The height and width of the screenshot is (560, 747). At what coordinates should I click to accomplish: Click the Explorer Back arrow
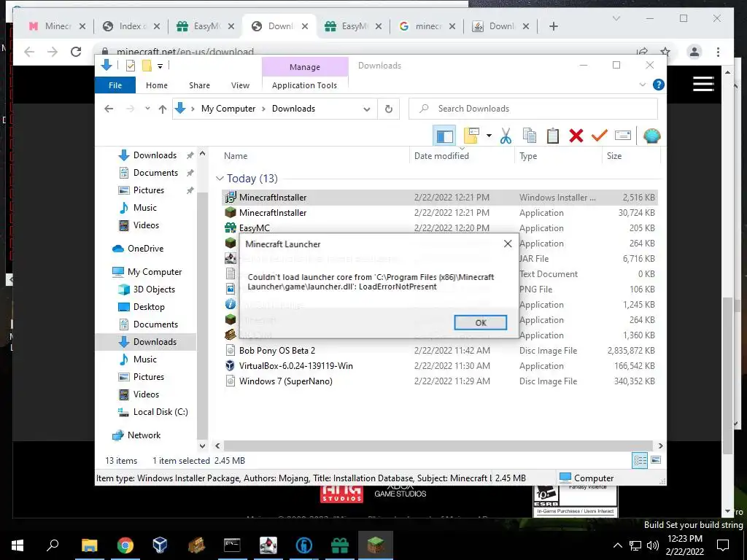coord(109,109)
